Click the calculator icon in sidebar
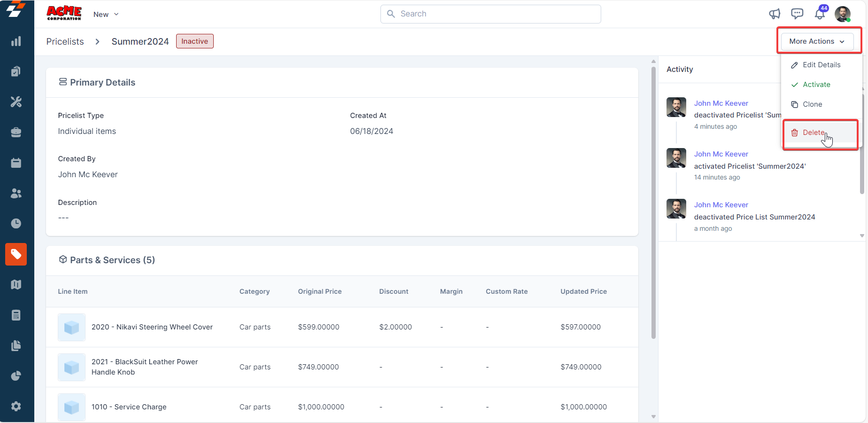 16,315
